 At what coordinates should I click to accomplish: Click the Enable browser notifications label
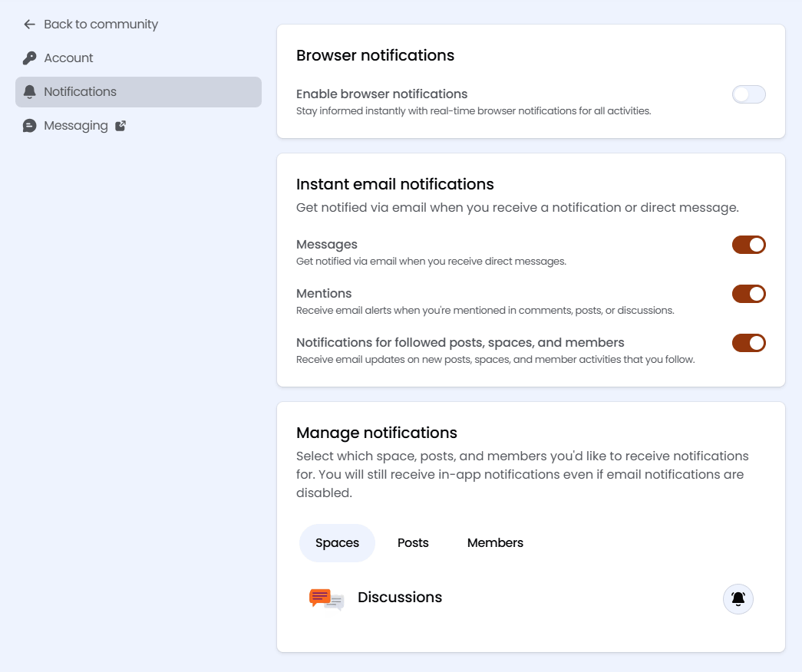[x=381, y=94]
